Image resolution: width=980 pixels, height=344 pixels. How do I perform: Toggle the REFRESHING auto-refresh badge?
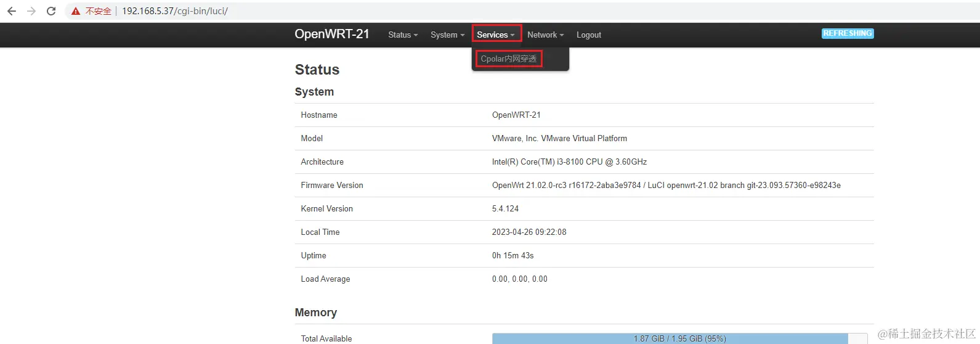(x=848, y=33)
